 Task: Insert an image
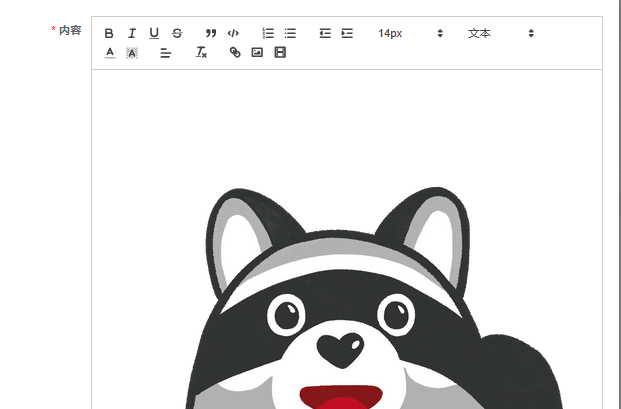pyautogui.click(x=257, y=52)
